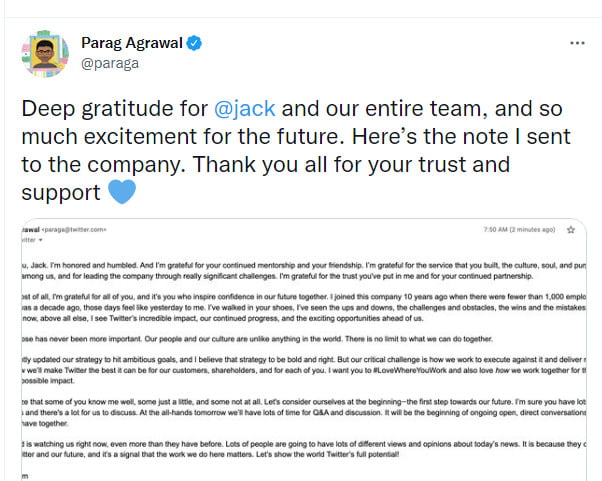
Task: Click the email line mentioning '10 years ago'
Action: (300, 296)
